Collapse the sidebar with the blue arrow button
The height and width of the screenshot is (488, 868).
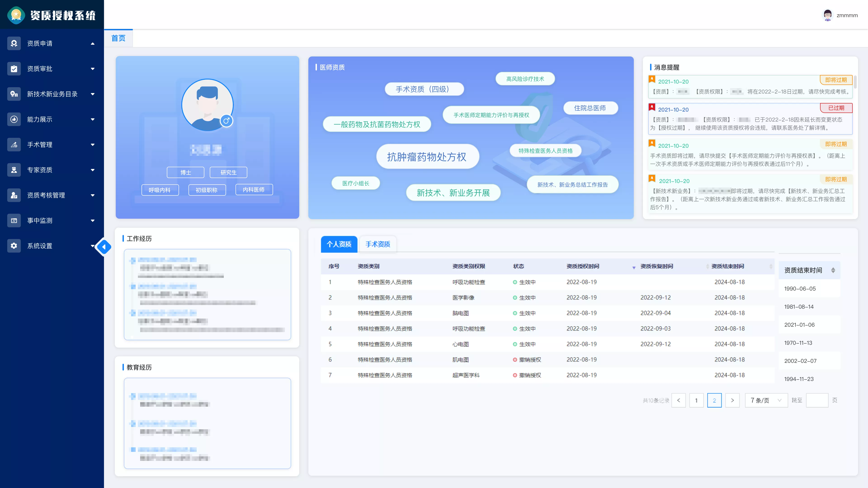point(104,247)
